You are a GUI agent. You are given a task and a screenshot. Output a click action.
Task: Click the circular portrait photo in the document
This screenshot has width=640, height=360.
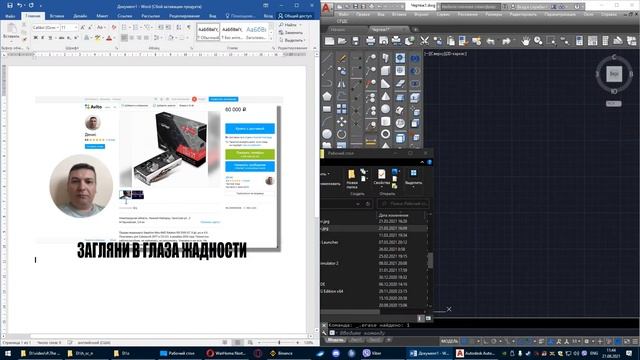point(81,186)
